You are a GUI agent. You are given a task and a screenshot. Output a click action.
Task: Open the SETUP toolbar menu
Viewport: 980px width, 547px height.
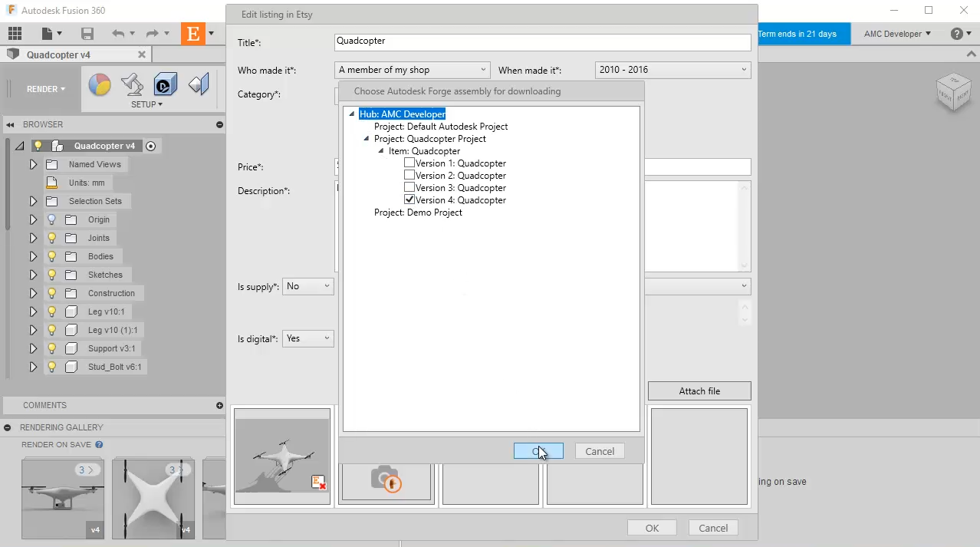[146, 104]
